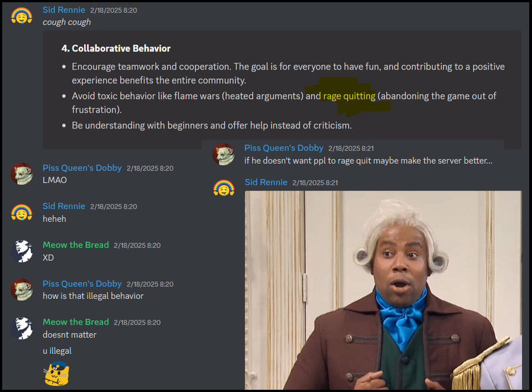532x392 pixels.
Task: Open Sid Rennie's username above 'heheh'
Action: click(x=64, y=206)
